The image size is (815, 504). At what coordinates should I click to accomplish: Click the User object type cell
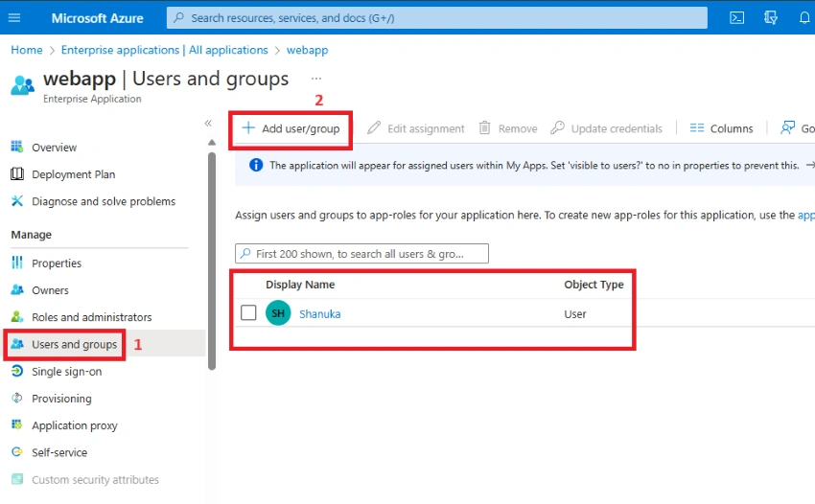[575, 314]
